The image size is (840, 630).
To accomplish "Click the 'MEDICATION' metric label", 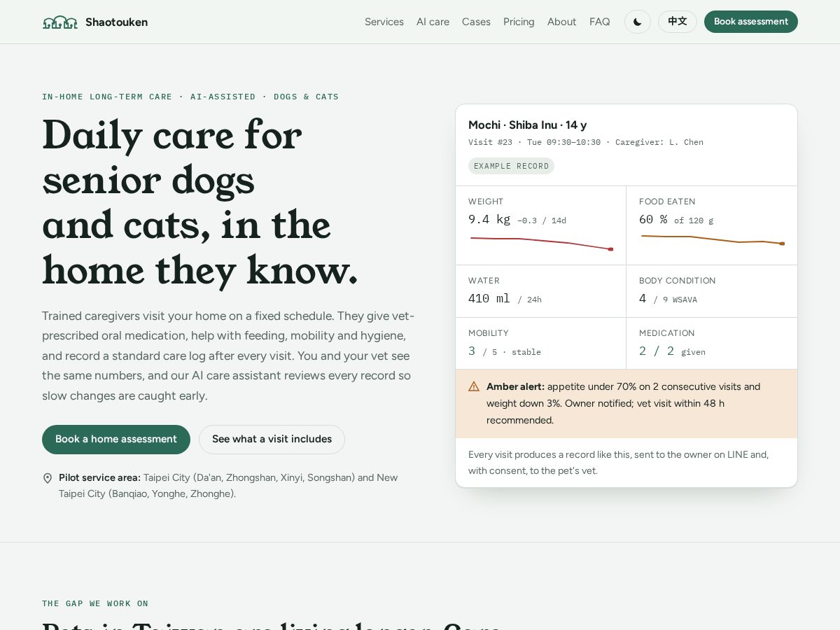I will 667,333.
